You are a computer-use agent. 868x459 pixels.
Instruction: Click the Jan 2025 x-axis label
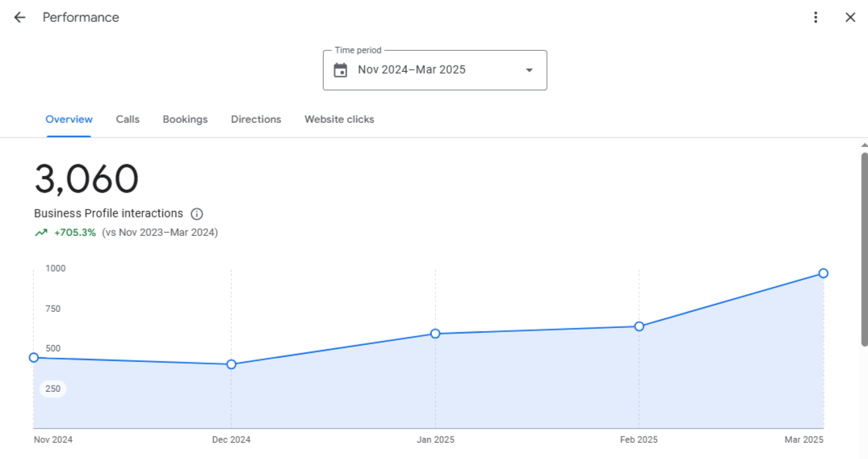(436, 440)
